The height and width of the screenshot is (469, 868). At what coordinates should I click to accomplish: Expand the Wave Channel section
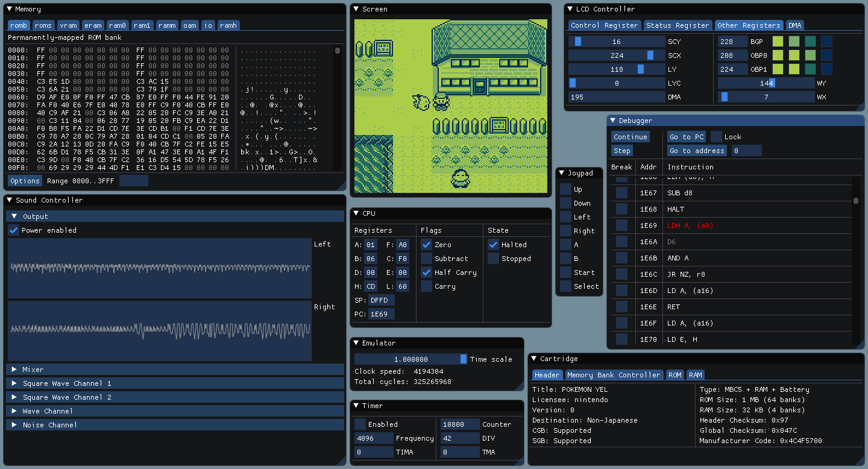tap(175, 411)
